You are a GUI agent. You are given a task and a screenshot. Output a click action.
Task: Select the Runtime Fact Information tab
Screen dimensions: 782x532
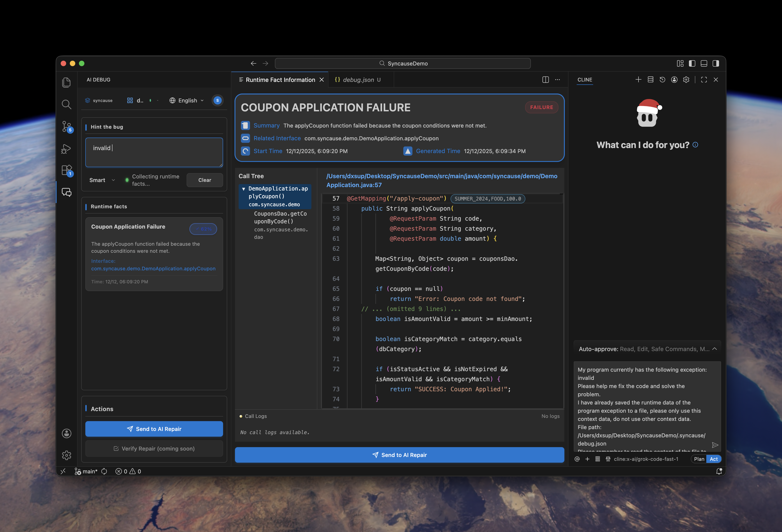(280, 80)
